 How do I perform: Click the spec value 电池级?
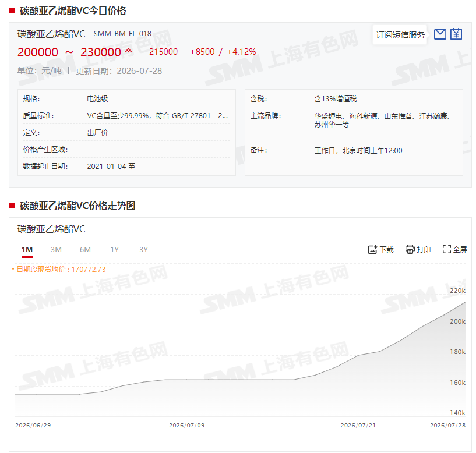[x=97, y=99]
